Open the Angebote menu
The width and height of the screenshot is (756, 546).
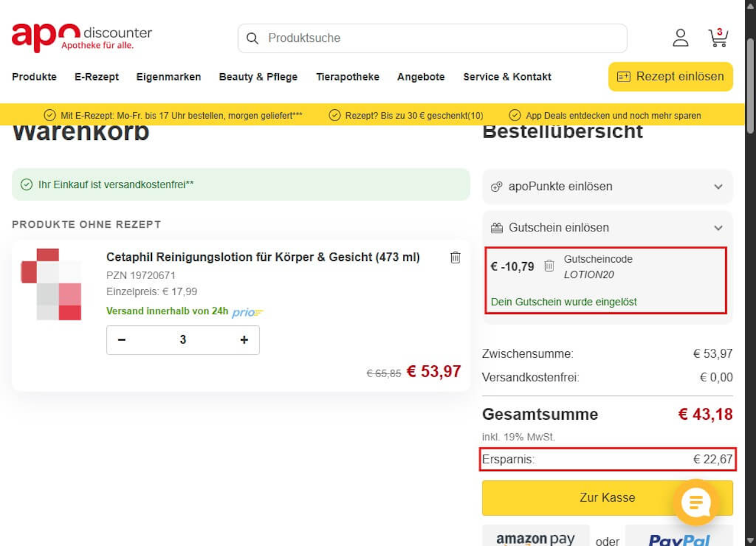[x=421, y=77]
